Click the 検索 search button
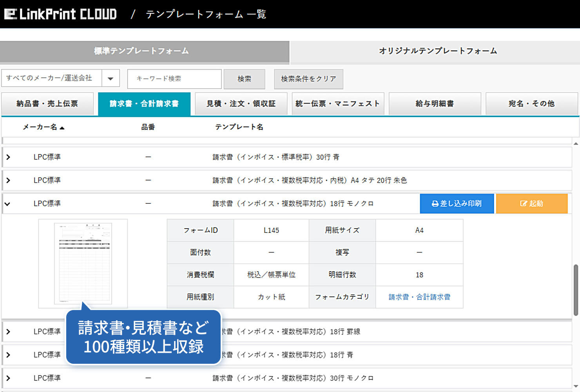 coord(244,79)
